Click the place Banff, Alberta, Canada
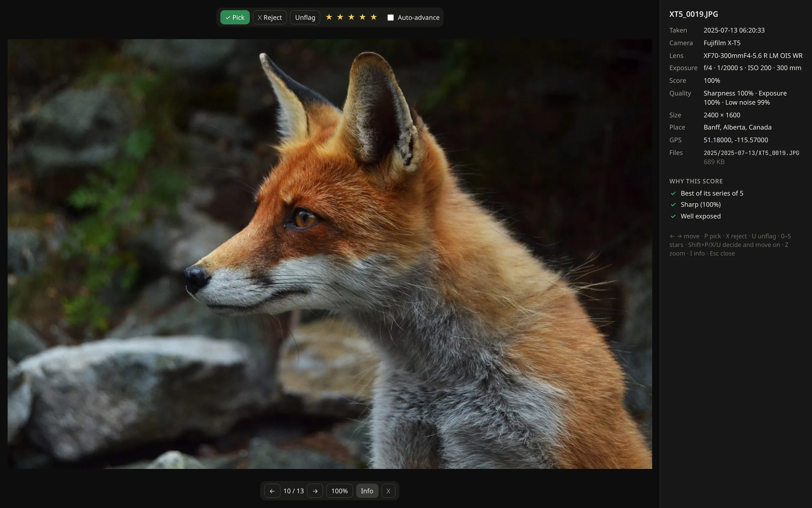Viewport: 812px width, 508px height. tap(738, 127)
